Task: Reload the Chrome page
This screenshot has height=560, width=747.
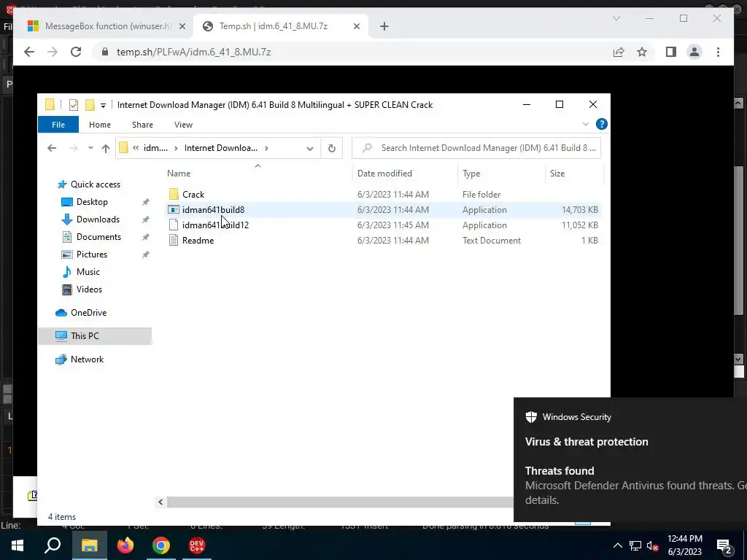Action: pyautogui.click(x=76, y=52)
